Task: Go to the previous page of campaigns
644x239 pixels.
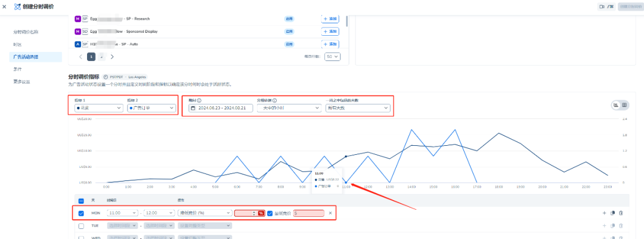Action: (80, 57)
